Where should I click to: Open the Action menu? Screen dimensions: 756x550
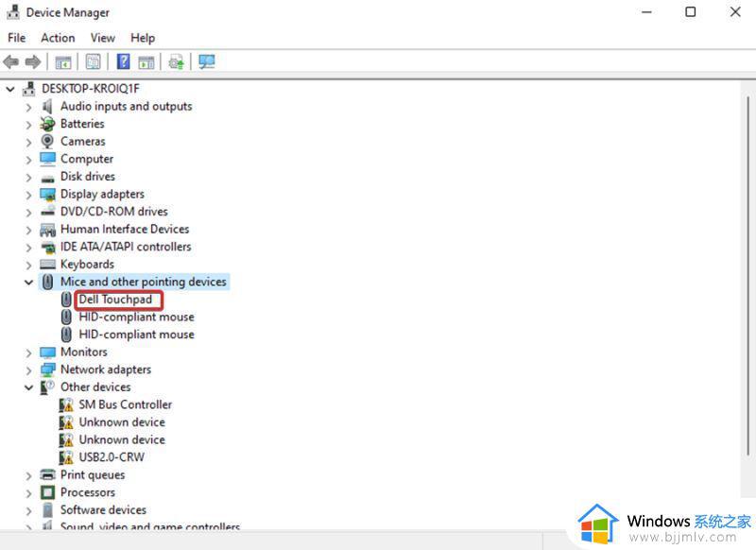click(x=58, y=38)
